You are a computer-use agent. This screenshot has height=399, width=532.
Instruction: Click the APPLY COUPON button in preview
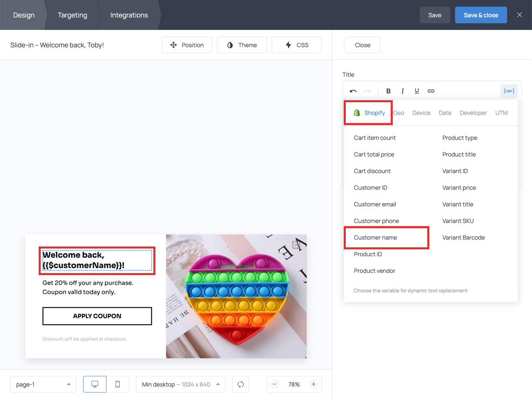pyautogui.click(x=97, y=316)
